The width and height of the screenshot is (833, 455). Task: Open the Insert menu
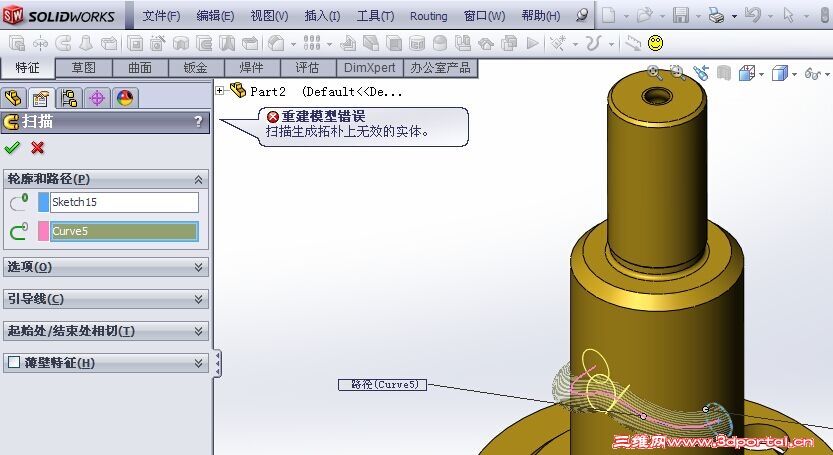(322, 16)
